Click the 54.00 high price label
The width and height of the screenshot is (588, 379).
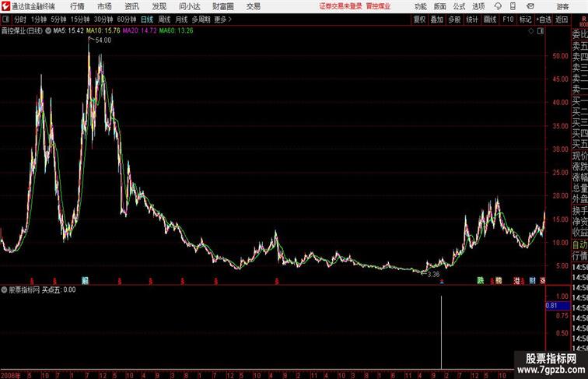click(103, 40)
